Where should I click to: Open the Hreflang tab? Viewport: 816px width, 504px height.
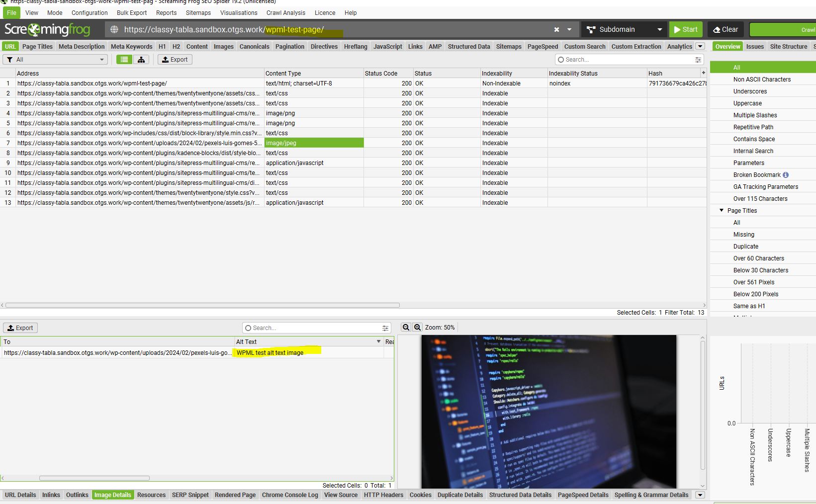(x=356, y=46)
